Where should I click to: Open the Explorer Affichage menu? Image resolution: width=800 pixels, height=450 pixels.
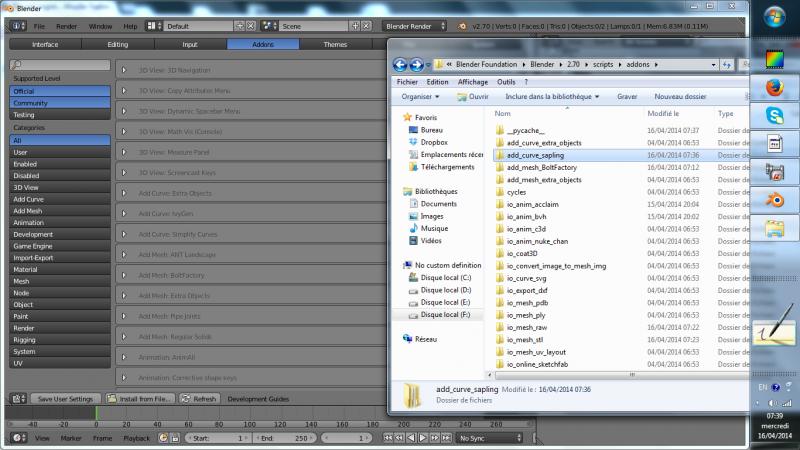coord(472,82)
